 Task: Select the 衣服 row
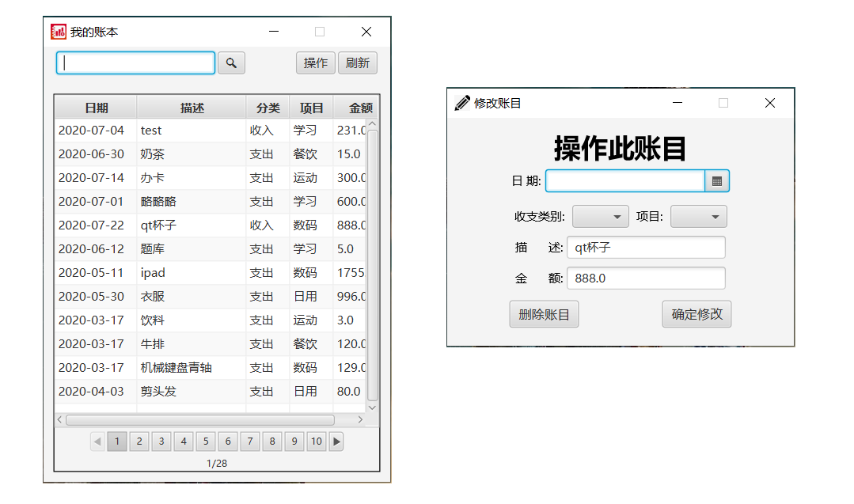[x=211, y=297]
